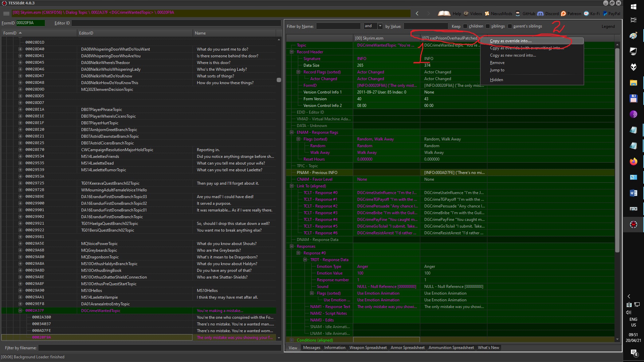Viewport: 644px width, 362px height.
Task: Open the TES5Edit taskbar icon
Action: pos(633,224)
